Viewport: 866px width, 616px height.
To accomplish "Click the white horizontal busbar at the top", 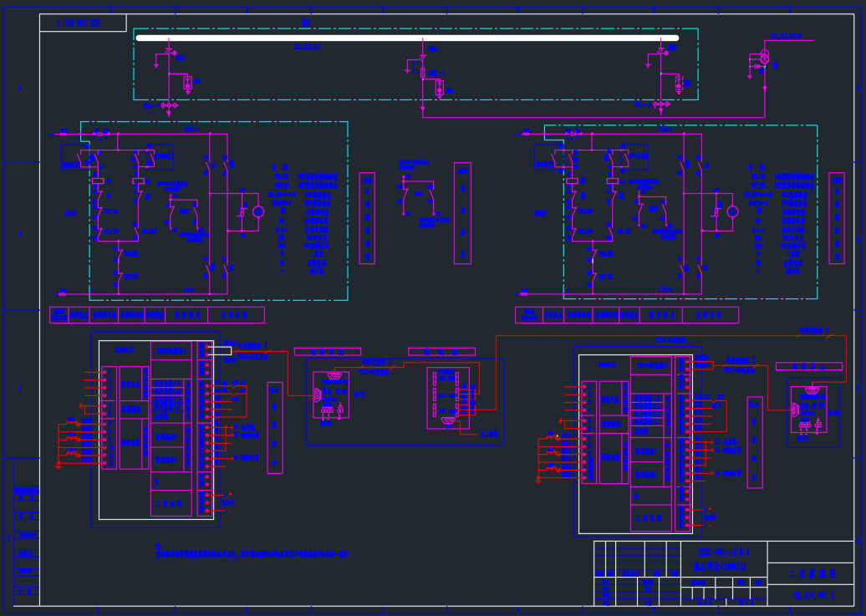I will [407, 38].
